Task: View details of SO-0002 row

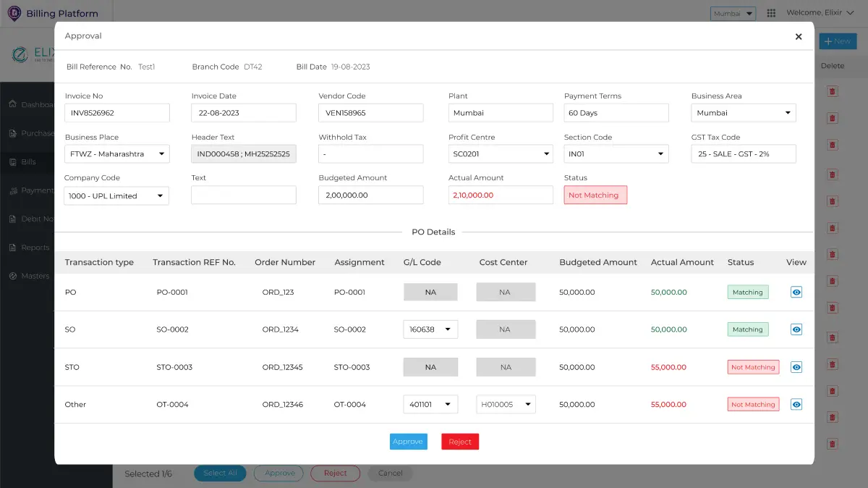Action: click(796, 329)
